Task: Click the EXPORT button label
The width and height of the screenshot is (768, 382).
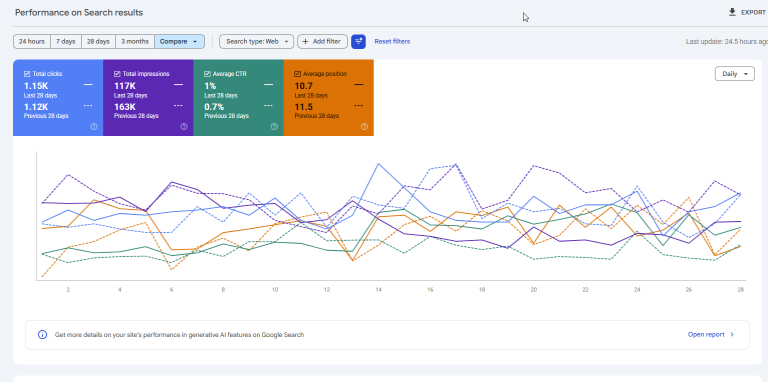Action: [x=753, y=13]
